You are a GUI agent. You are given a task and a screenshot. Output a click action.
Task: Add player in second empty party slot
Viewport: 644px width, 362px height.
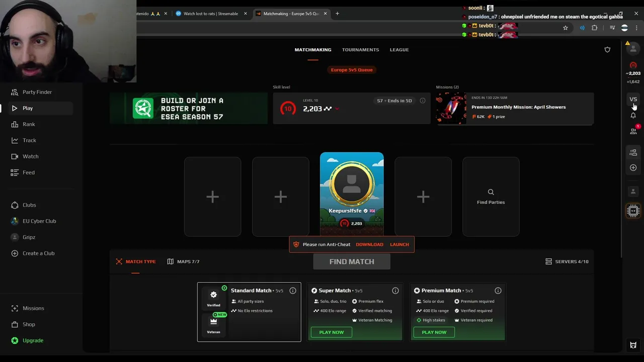[x=280, y=197]
